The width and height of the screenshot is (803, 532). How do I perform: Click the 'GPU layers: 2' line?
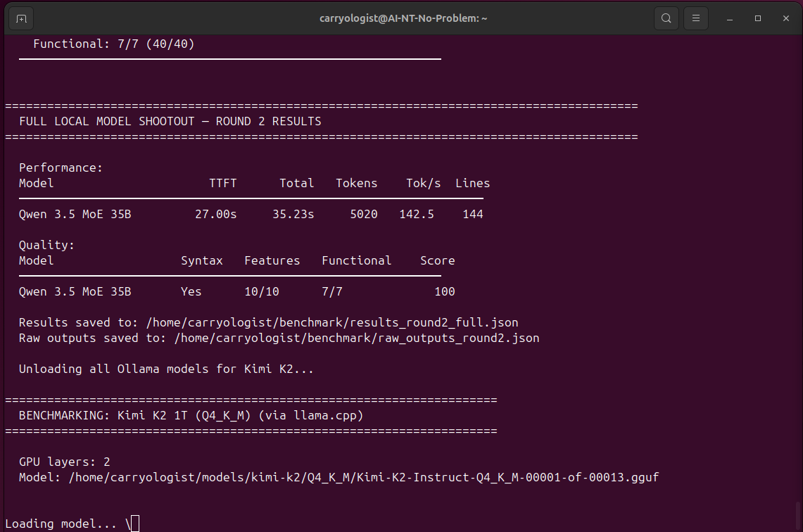[x=65, y=462]
